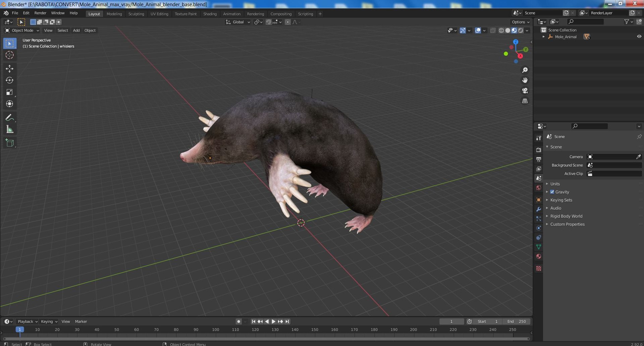Expand the Rigid Body World panel
Image resolution: width=644 pixels, height=346 pixels.
566,216
